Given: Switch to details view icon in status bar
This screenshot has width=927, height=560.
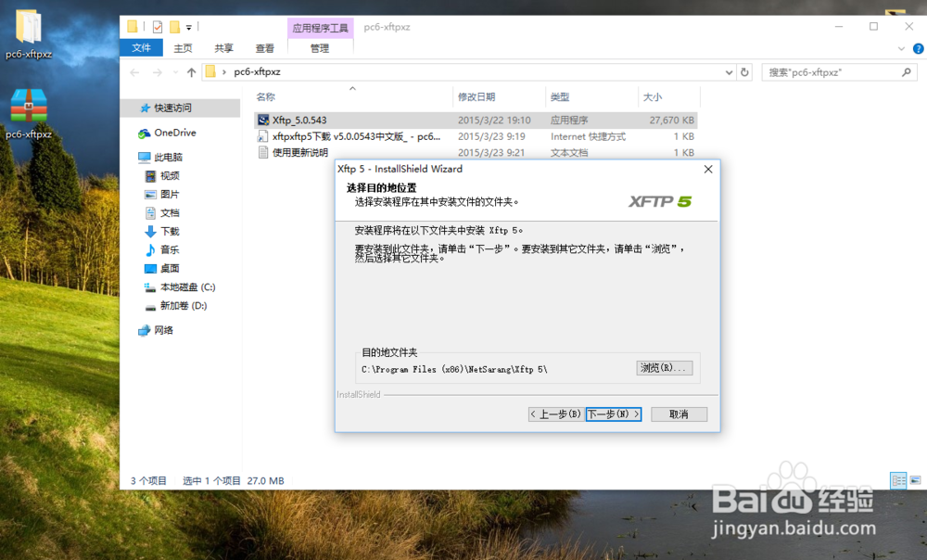Looking at the screenshot, I should 898,480.
